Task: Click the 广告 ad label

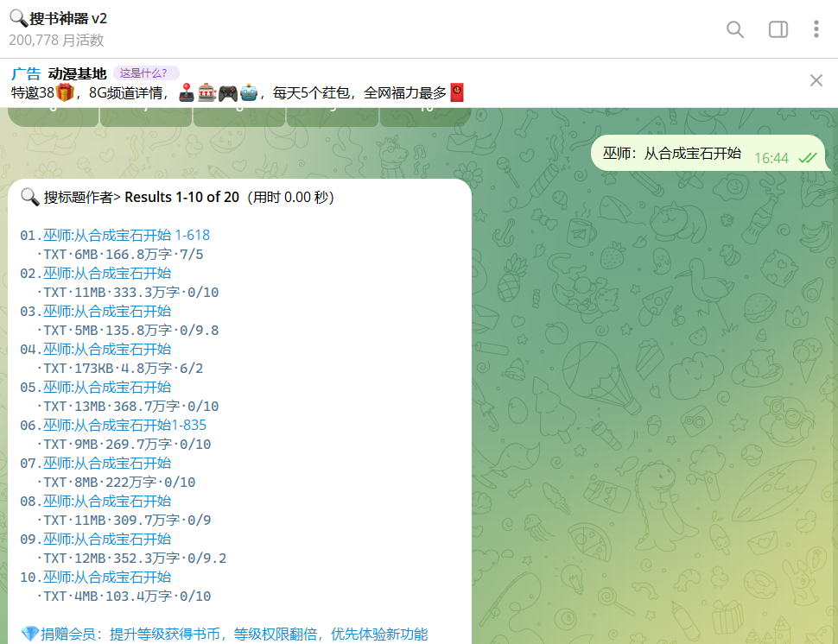Action: (x=26, y=73)
